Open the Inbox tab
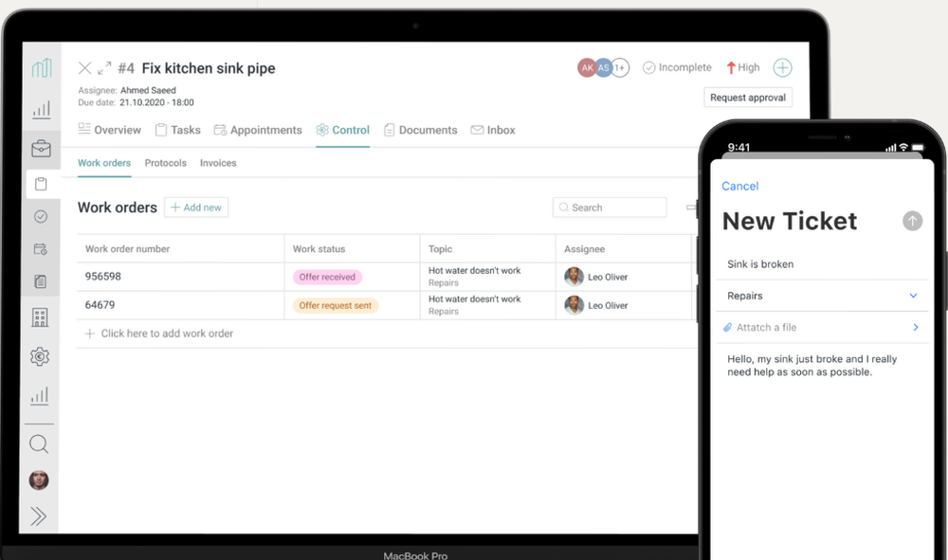The height and width of the screenshot is (560, 948). 493,130
